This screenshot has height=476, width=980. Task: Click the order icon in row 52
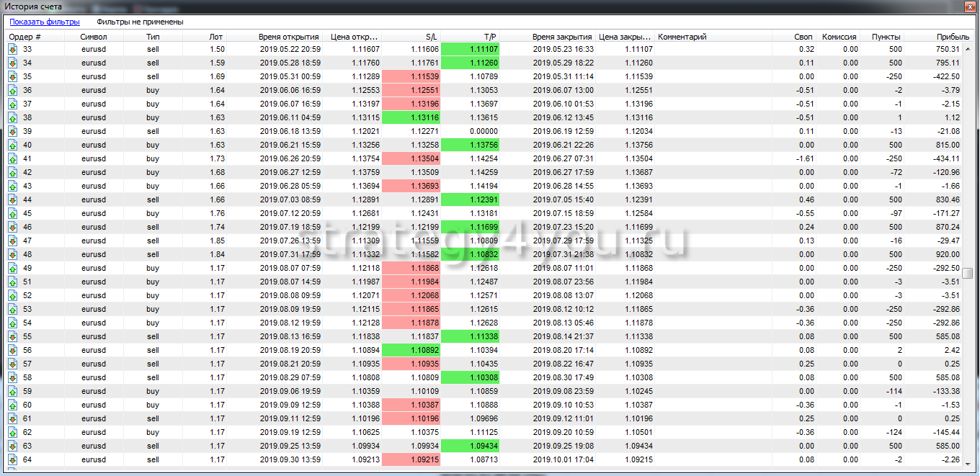coord(12,295)
